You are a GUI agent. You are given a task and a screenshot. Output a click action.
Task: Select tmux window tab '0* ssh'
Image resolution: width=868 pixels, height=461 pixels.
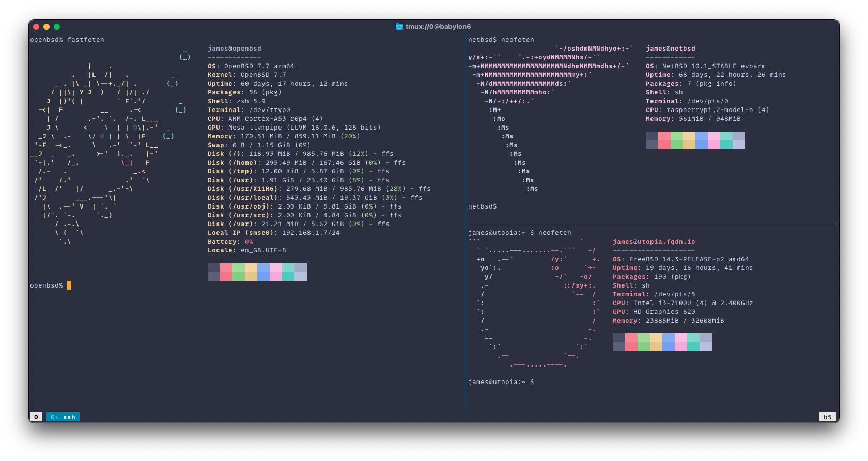[x=63, y=417]
